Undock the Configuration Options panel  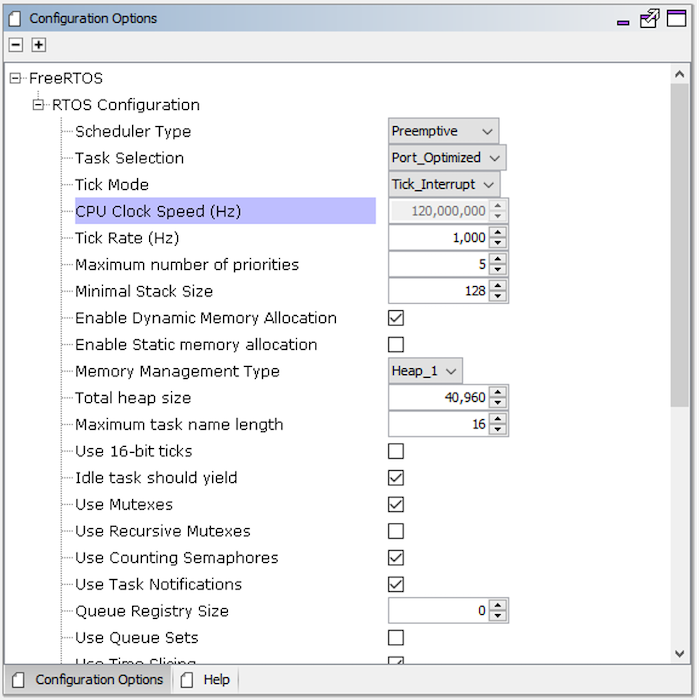pyautogui.click(x=649, y=19)
